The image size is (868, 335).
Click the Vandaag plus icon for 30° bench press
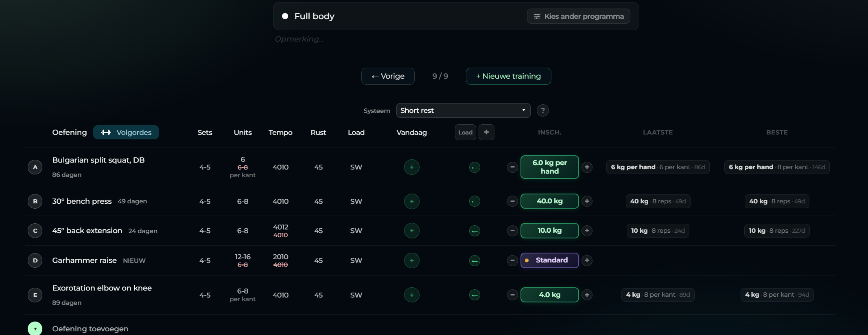tap(411, 201)
